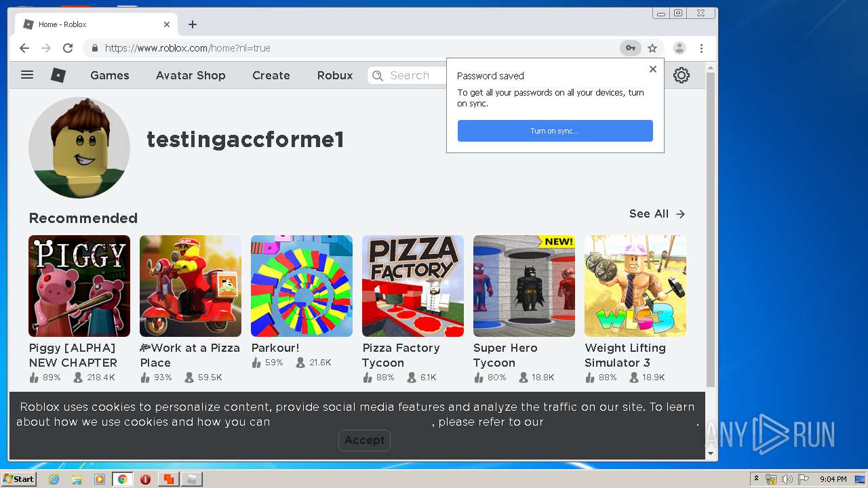Bookmark this page with the star icon

(x=652, y=48)
